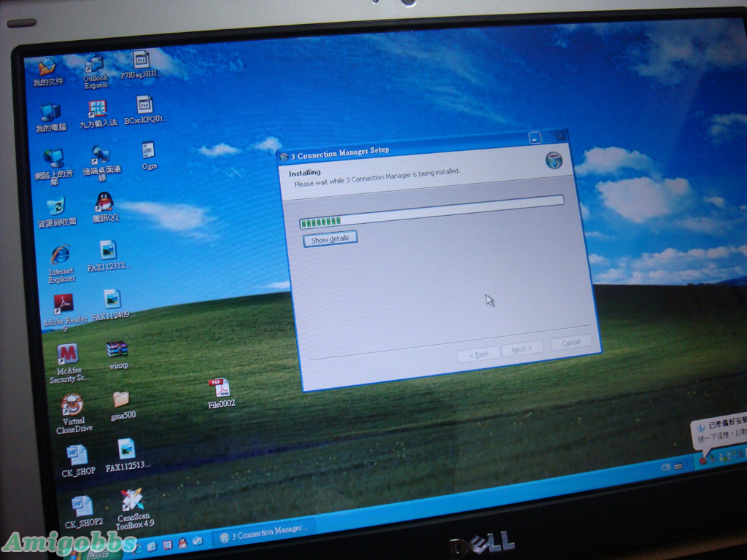
Task: Open the Outlook Express desktop shortcut
Action: [95, 66]
